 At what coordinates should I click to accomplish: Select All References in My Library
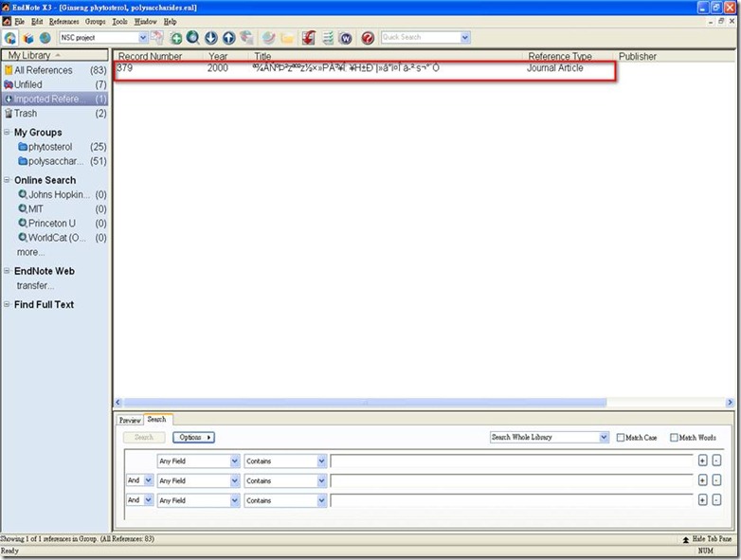[x=55, y=70]
